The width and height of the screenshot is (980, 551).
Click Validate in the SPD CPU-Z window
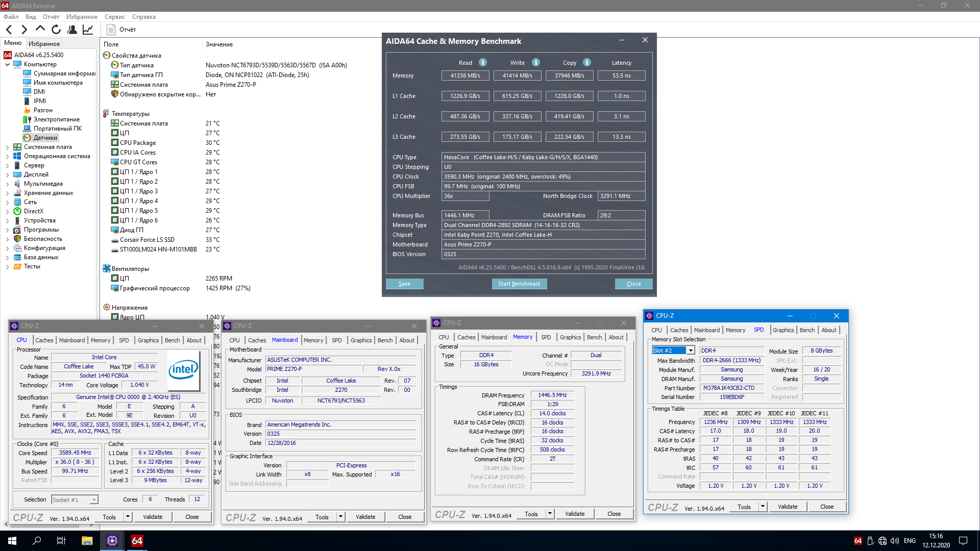[x=788, y=507]
